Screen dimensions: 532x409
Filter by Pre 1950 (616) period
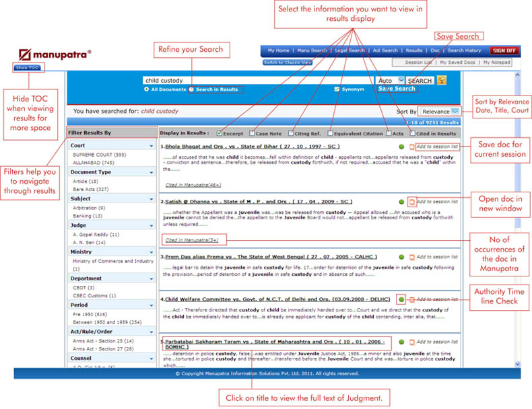(90, 314)
